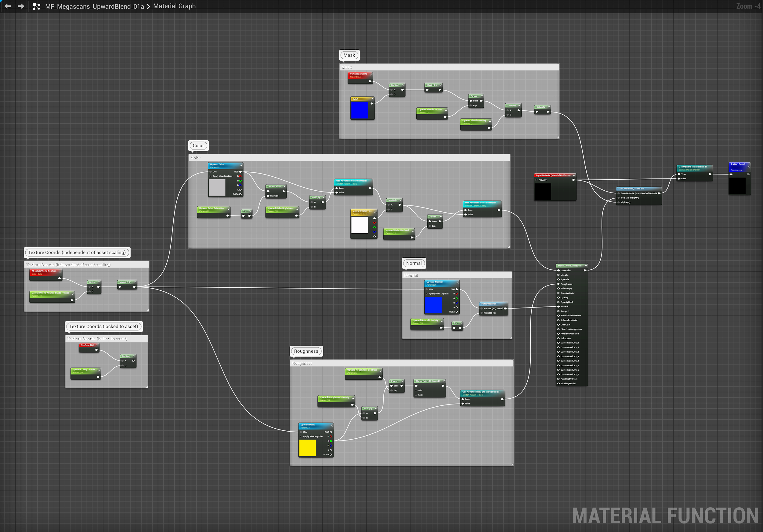
Task: Click the material graph breadcrumb icon
Action: click(x=36, y=6)
